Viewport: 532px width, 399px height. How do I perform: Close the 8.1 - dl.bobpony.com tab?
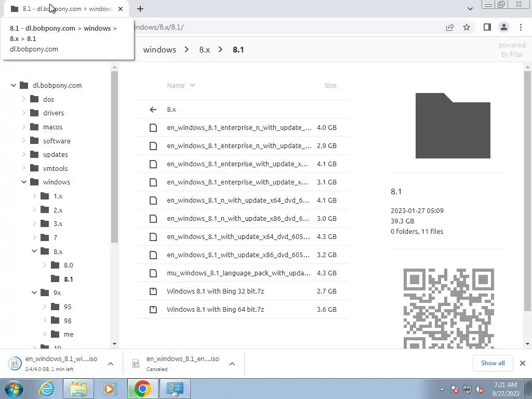pyautogui.click(x=121, y=9)
